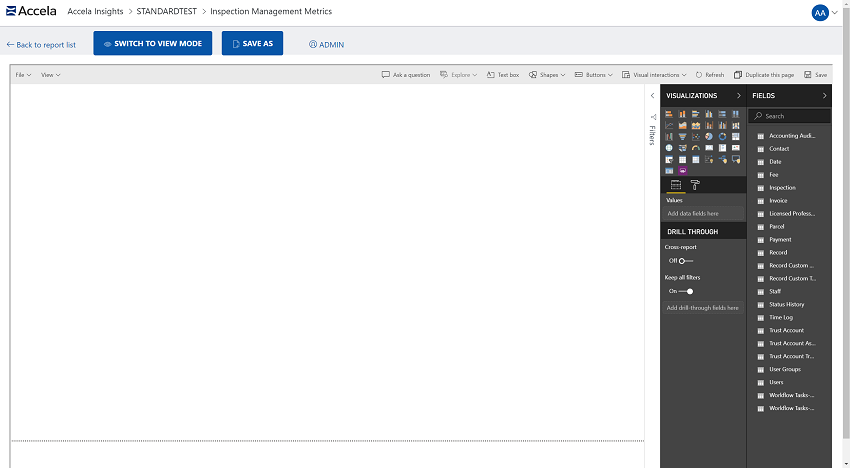Open the Shapes dropdown
The height and width of the screenshot is (468, 850).
point(547,75)
